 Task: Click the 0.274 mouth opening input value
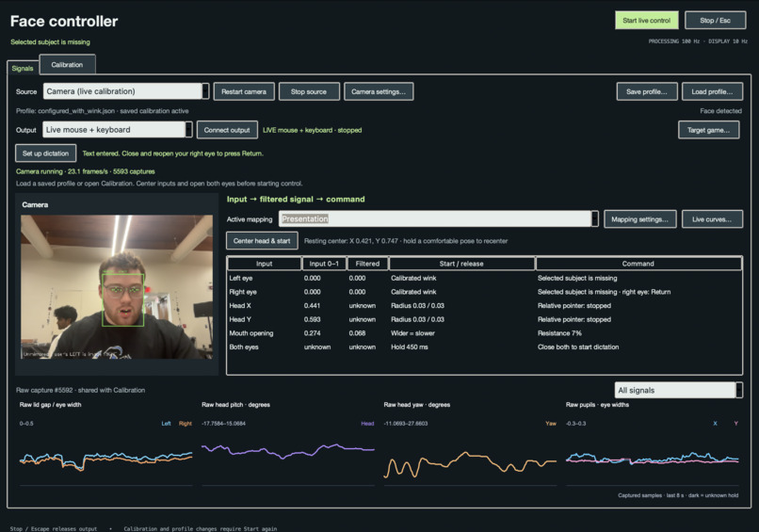click(x=313, y=333)
